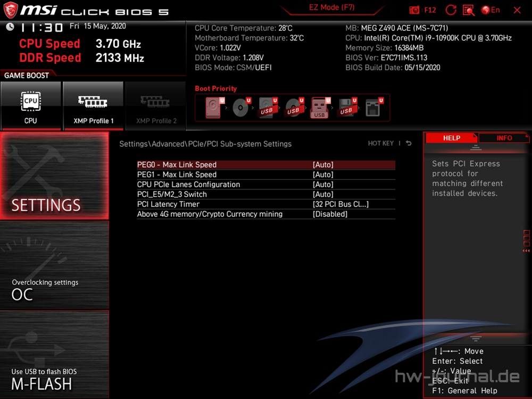Click the F1: General Help hint
The width and height of the screenshot is (532, 399).
(465, 391)
